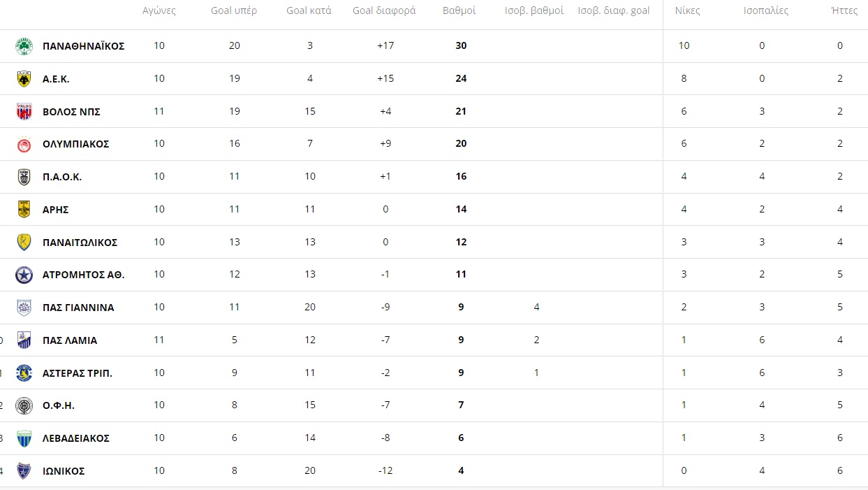Screen dimensions: 868x490
Task: Open the ΠΑΝΑΘΗΝΑΪΚΟΣ team name link
Action: (x=83, y=46)
